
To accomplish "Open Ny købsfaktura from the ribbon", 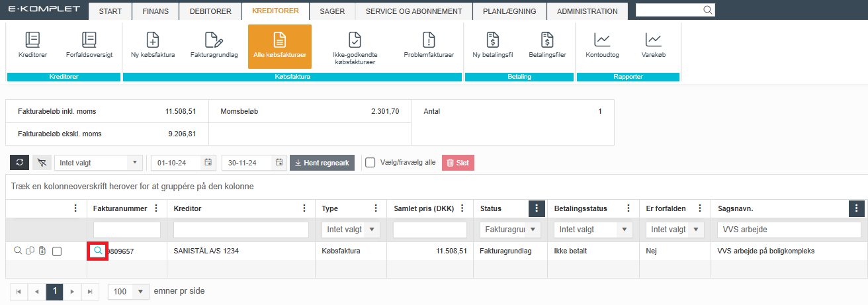I will click(x=152, y=46).
